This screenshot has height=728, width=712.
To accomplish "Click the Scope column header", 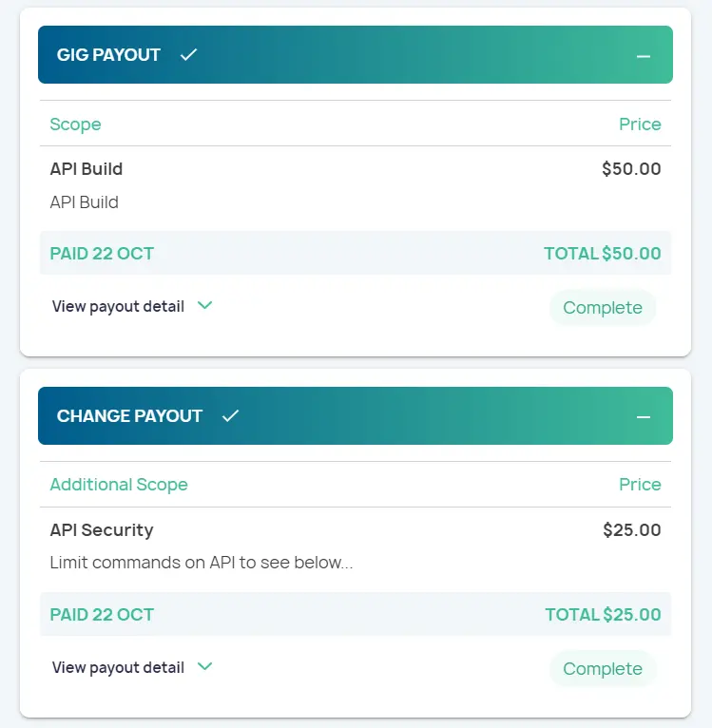I will [75, 125].
